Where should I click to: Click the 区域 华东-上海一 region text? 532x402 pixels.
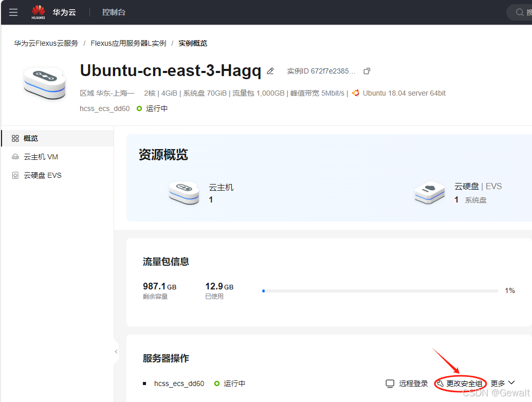(107, 93)
